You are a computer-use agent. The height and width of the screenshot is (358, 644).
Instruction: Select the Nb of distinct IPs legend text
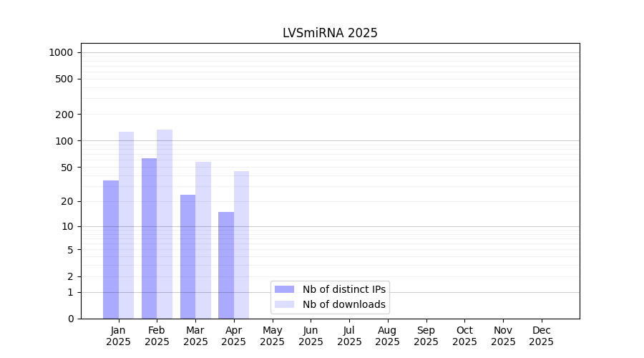click(343, 289)
